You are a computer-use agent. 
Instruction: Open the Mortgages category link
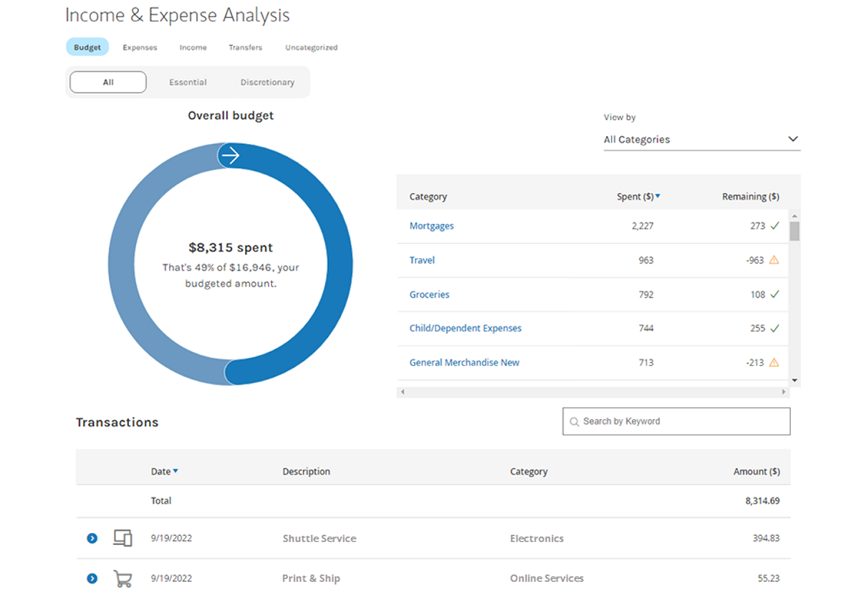(431, 226)
